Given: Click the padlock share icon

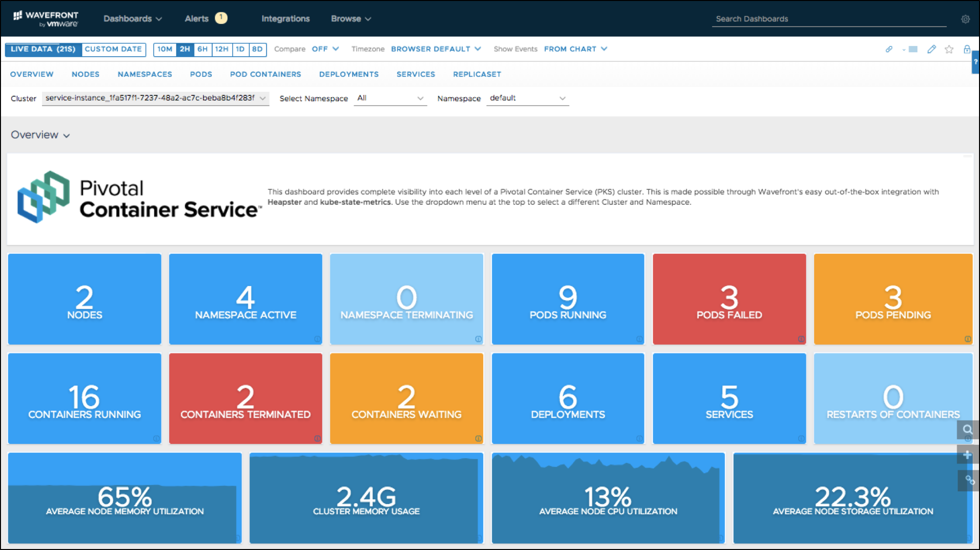Looking at the screenshot, I should pyautogui.click(x=967, y=49).
